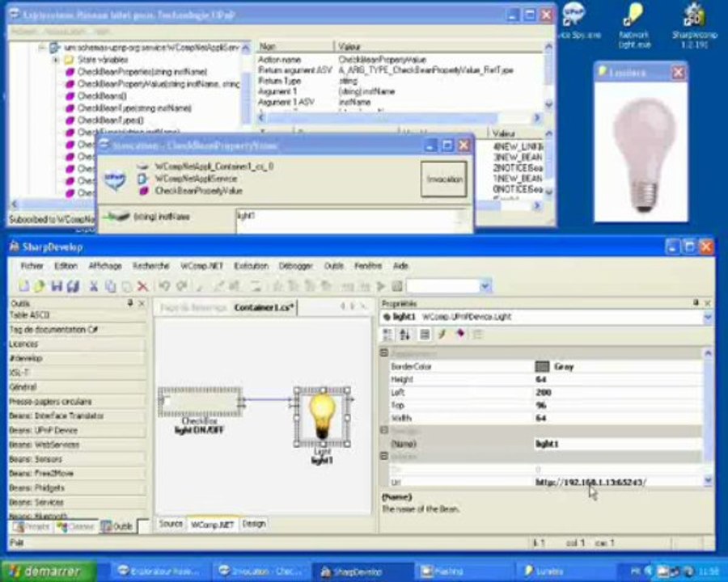Click the Categorized view icon in Propriétés panel
Screen dimensions: 728x582
tap(387, 334)
